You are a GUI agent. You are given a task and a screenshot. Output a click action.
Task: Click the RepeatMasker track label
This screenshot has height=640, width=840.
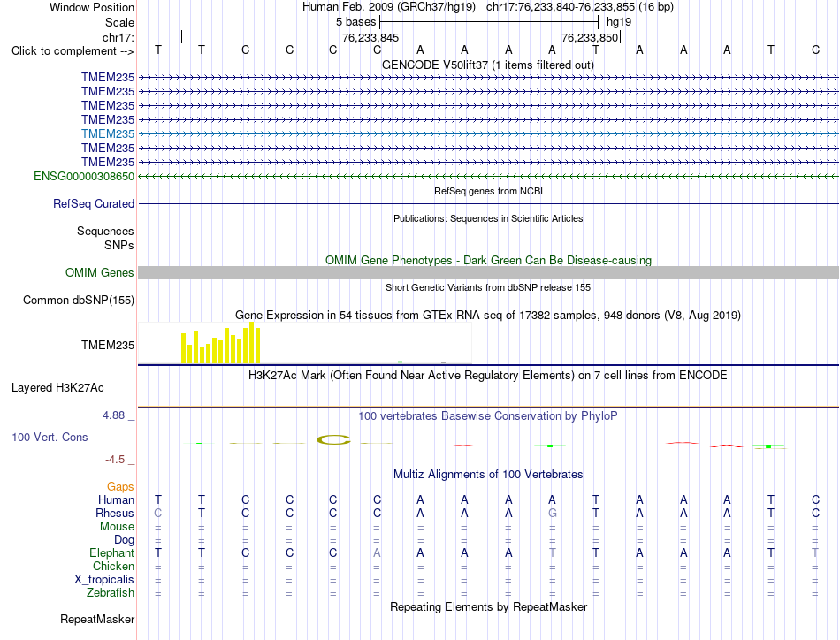tap(97, 619)
